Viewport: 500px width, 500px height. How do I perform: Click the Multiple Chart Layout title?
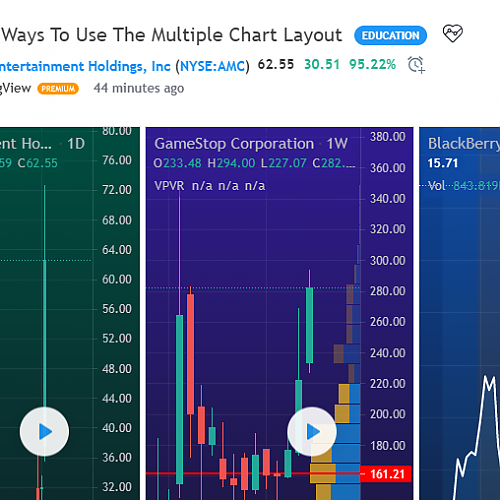(172, 35)
